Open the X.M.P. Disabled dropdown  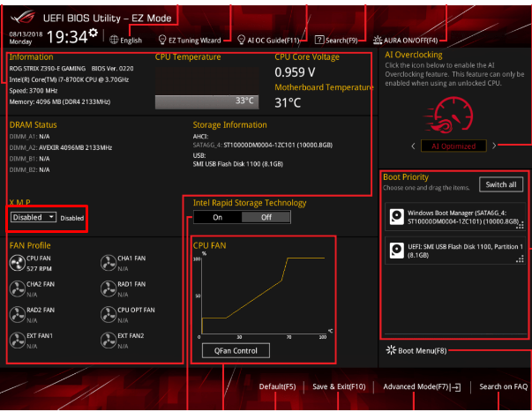pos(34,217)
